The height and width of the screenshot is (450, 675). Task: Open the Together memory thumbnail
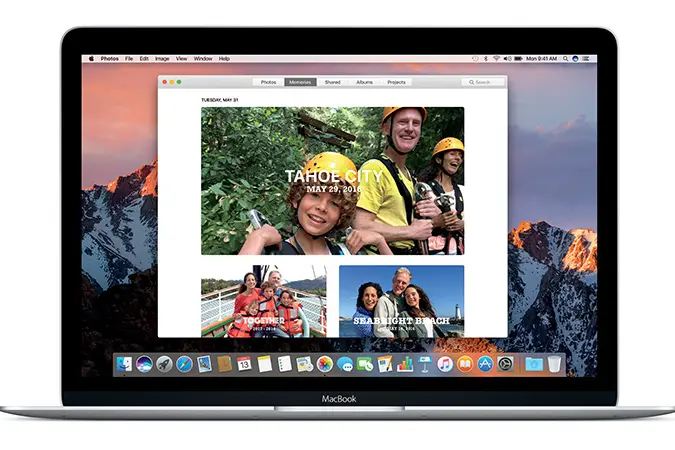pos(263,301)
